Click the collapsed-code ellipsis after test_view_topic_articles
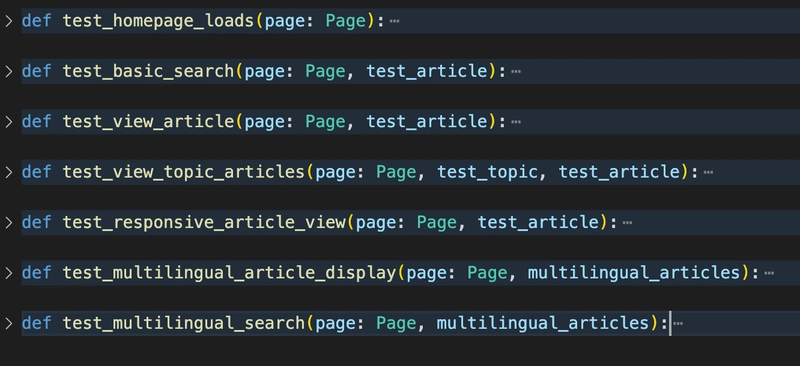Viewport: 800px width, 366px height. [708, 173]
